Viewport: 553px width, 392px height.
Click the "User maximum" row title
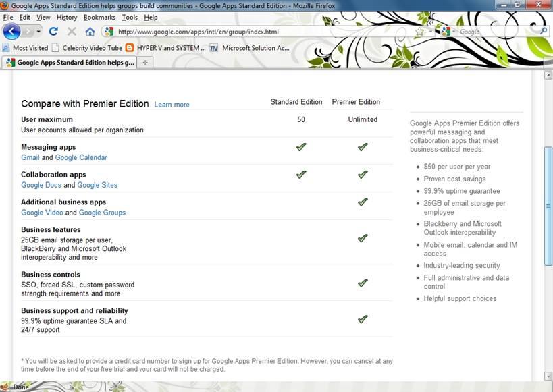(47, 119)
